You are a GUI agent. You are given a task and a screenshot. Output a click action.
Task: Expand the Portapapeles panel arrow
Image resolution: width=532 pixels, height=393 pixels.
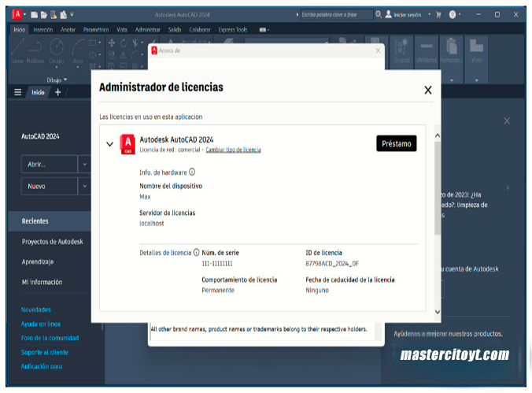point(452,80)
